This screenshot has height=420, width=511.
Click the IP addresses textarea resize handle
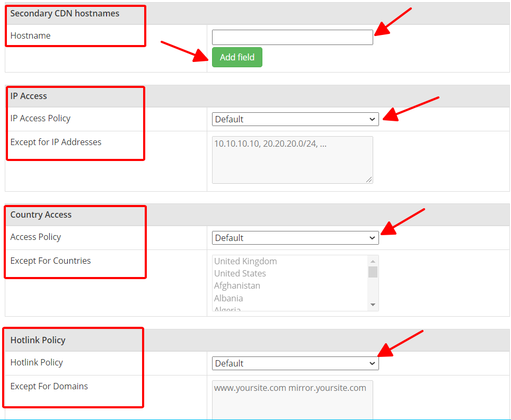(369, 180)
